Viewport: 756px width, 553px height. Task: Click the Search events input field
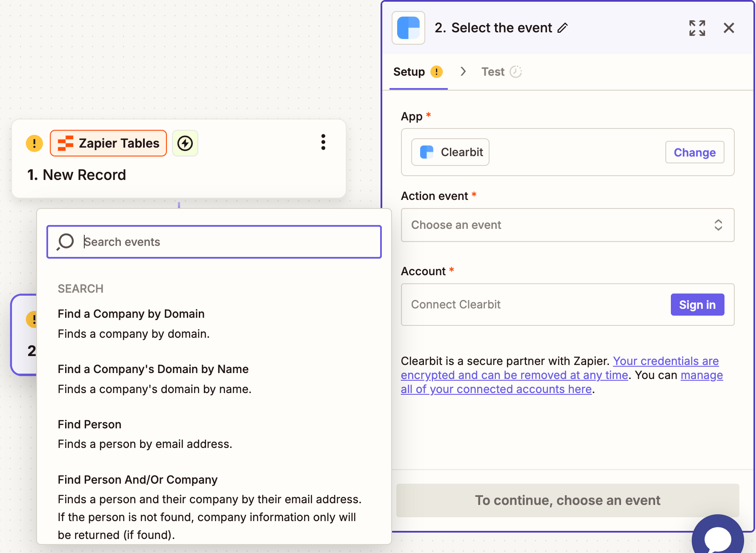click(214, 242)
